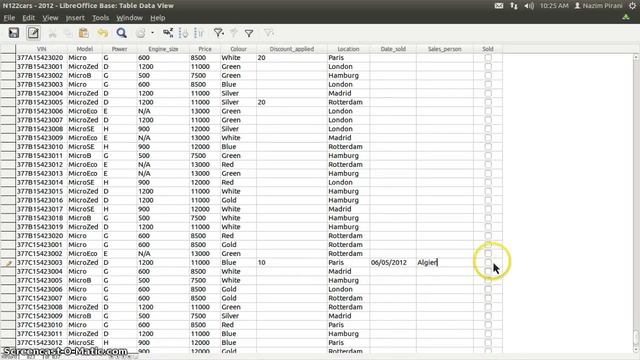Viewport: 640px width, 360px height.
Task: Click the Model column header
Action: tap(84, 49)
